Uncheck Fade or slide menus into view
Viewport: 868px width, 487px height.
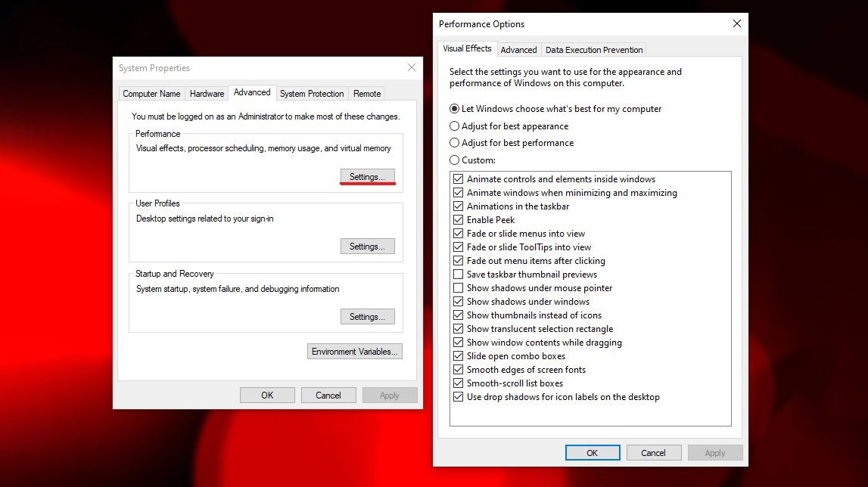(x=459, y=234)
